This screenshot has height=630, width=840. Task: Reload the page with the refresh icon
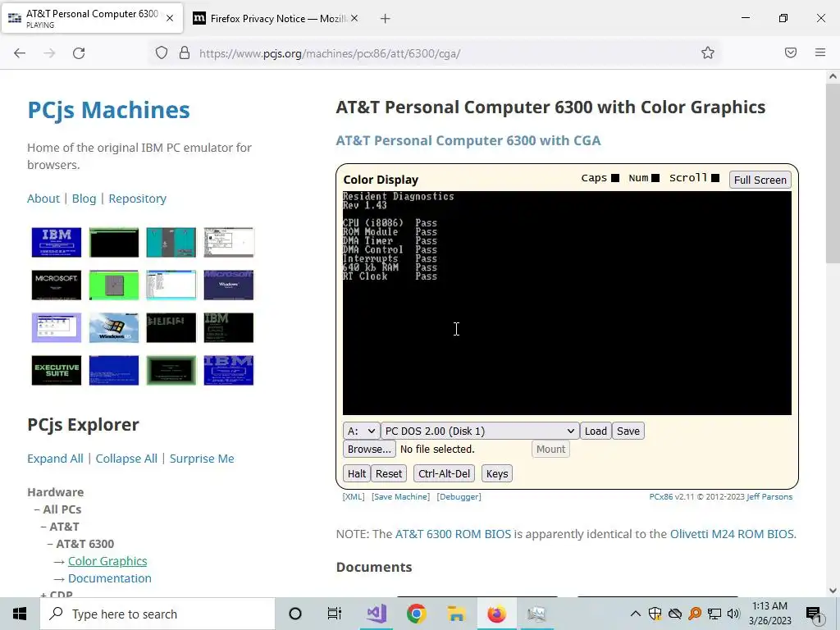point(79,53)
